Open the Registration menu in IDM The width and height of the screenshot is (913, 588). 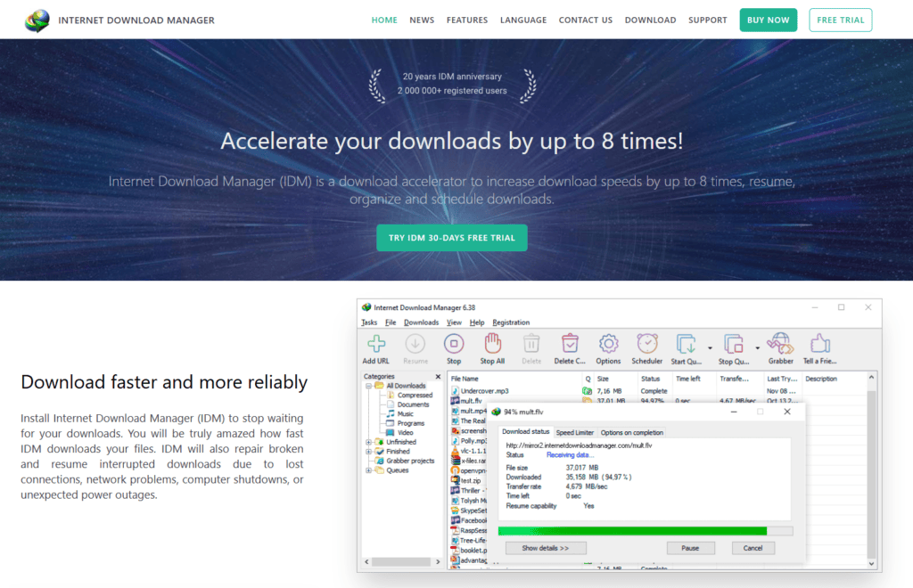point(511,323)
